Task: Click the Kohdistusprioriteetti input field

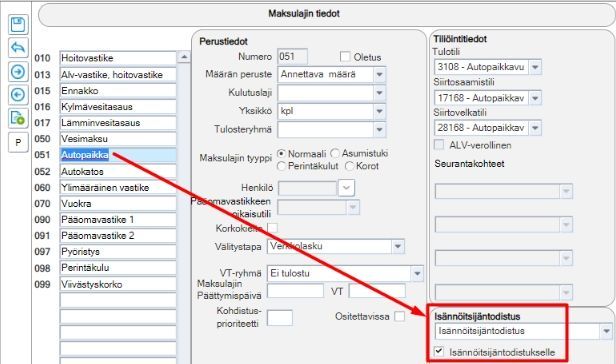Action: click(x=280, y=318)
